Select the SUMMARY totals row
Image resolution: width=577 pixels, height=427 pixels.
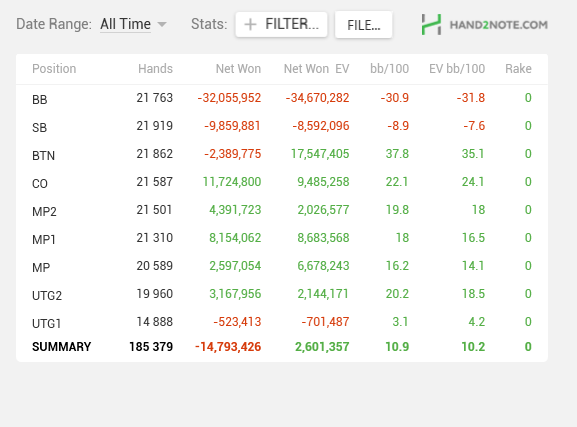coord(282,347)
